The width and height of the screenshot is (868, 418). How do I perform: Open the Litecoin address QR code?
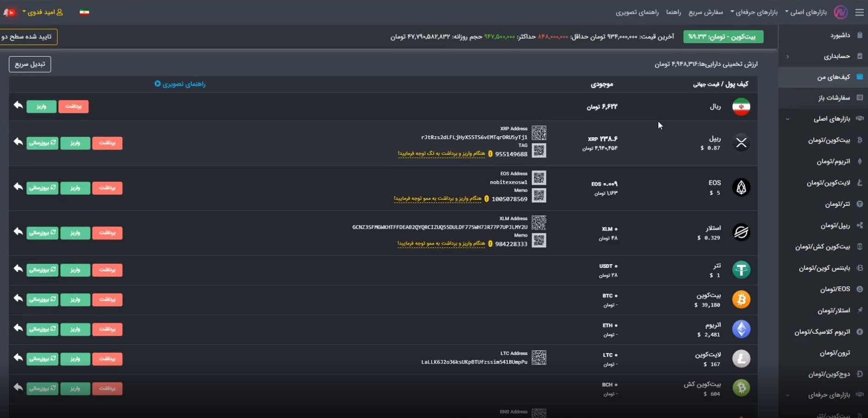click(539, 357)
